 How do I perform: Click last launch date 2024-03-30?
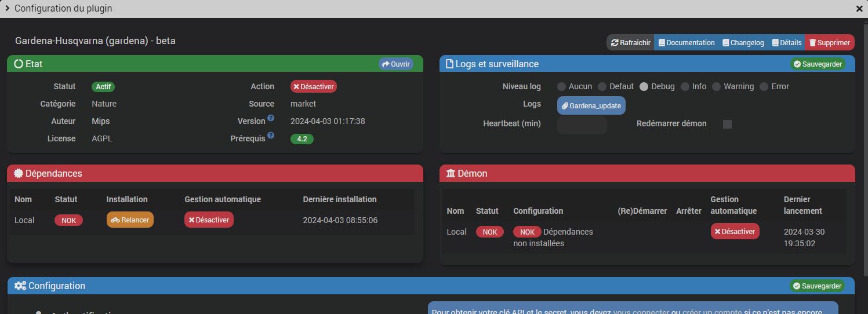tap(804, 232)
